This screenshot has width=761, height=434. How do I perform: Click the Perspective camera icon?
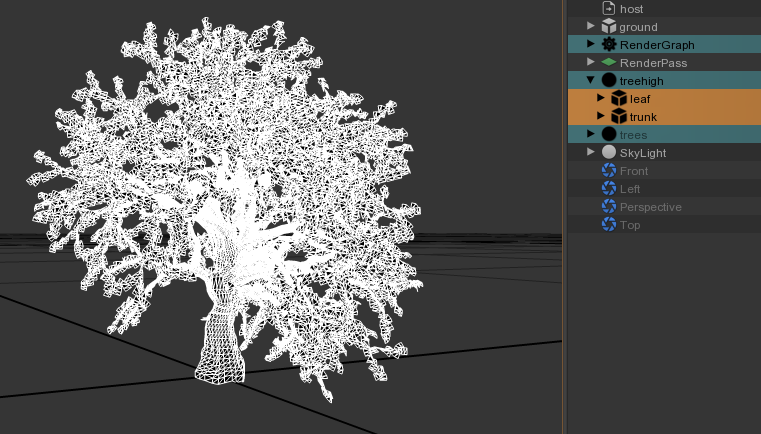pos(608,207)
